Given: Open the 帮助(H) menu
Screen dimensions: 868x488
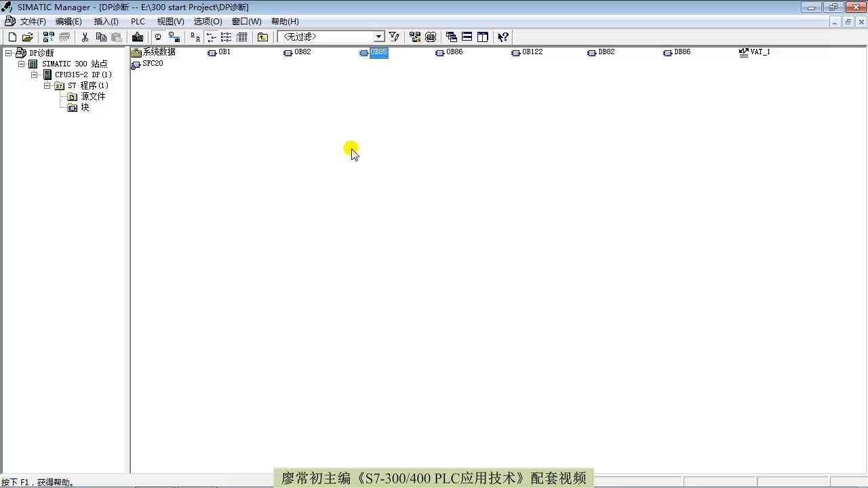Looking at the screenshot, I should pos(285,22).
